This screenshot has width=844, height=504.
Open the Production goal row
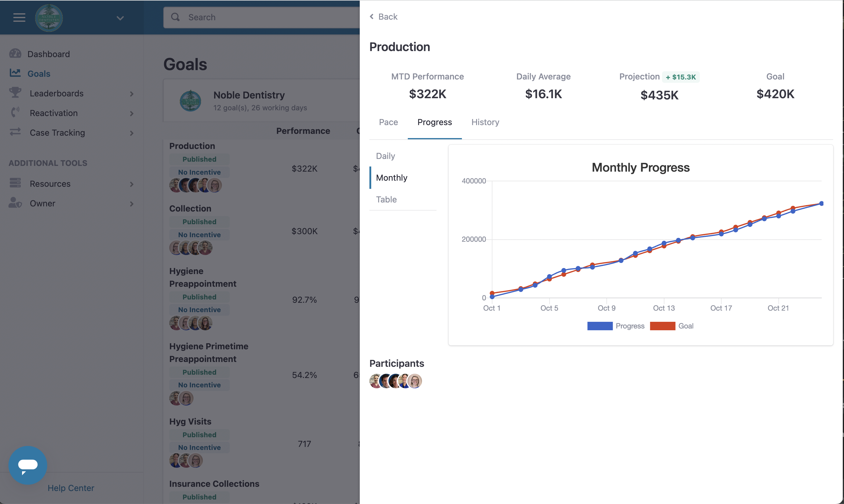pyautogui.click(x=192, y=146)
